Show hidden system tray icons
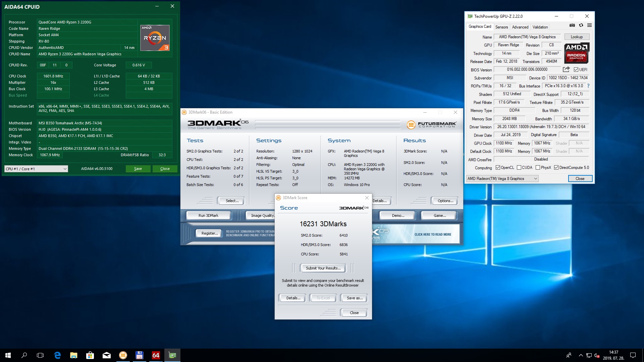Screen dimensions: 644x362 point(581,355)
